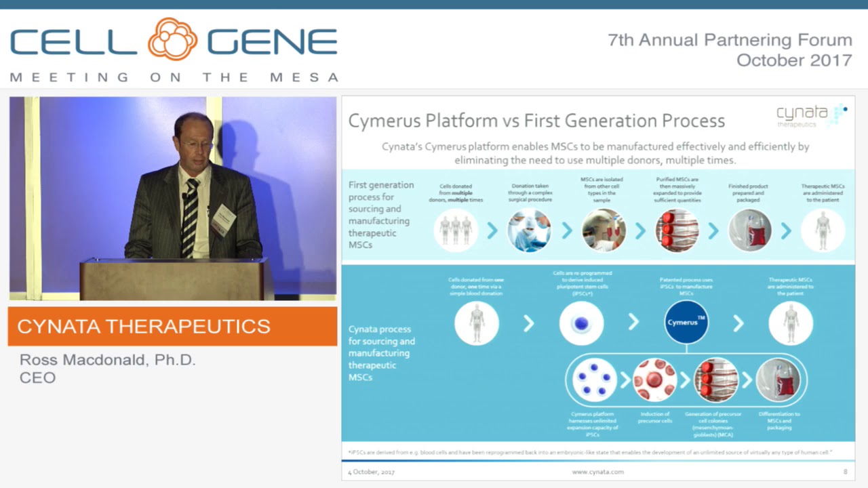Select the single donor figure in Cynata process
This screenshot has height=488, width=868.
click(x=477, y=323)
